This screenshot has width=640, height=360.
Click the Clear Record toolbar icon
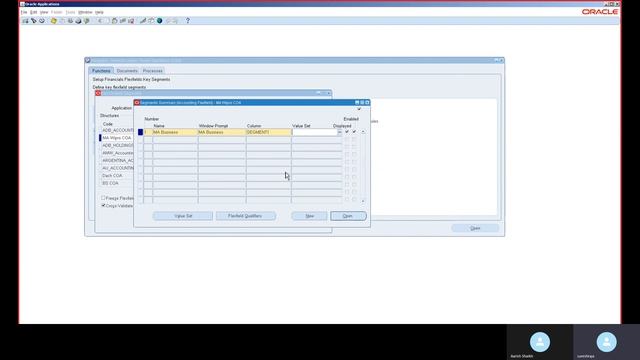pos(123,20)
